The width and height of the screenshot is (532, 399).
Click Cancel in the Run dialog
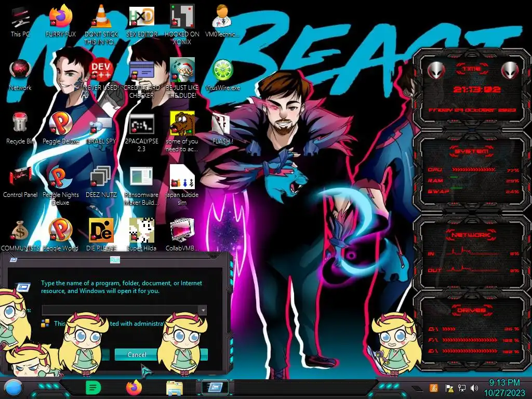coord(137,354)
